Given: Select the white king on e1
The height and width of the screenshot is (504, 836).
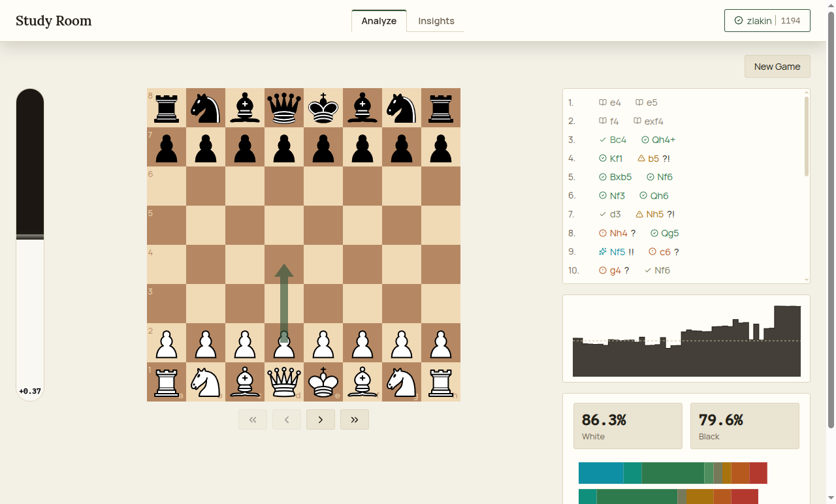Looking at the screenshot, I should tap(323, 382).
